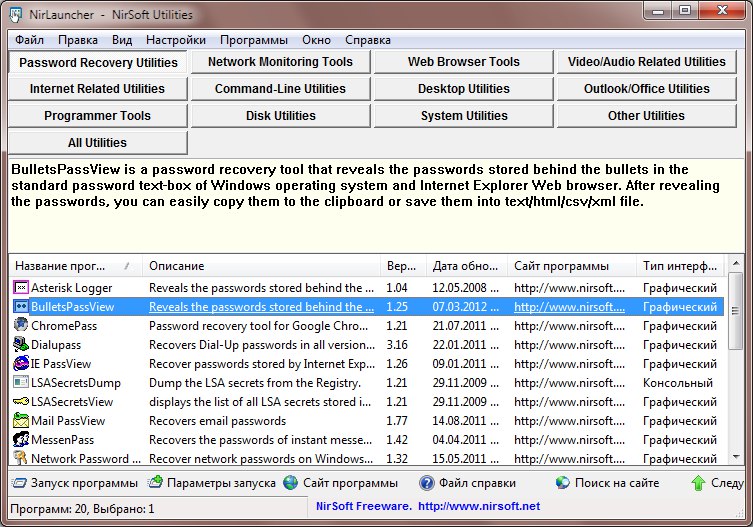Screen dimensions: 753x527
Task: Click status text Программ: 20, Выбрано: 1
Action: pos(82,509)
